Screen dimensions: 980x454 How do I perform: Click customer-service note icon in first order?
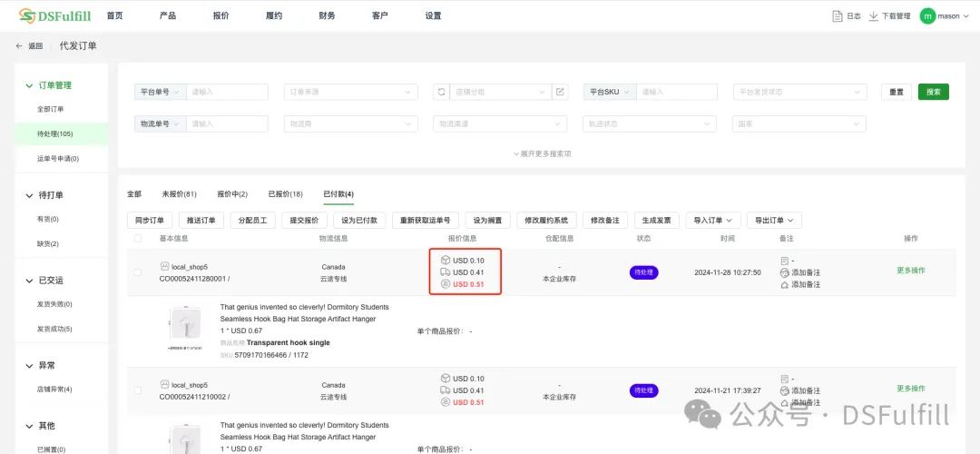785,272
